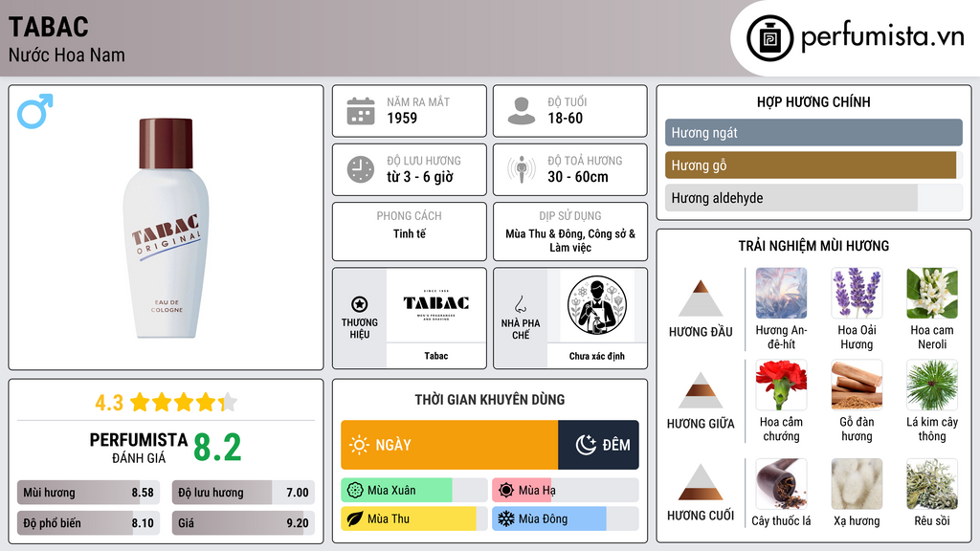Image resolution: width=980 pixels, height=551 pixels.
Task: Click the green 8.2 Perfumista score
Action: [x=217, y=448]
